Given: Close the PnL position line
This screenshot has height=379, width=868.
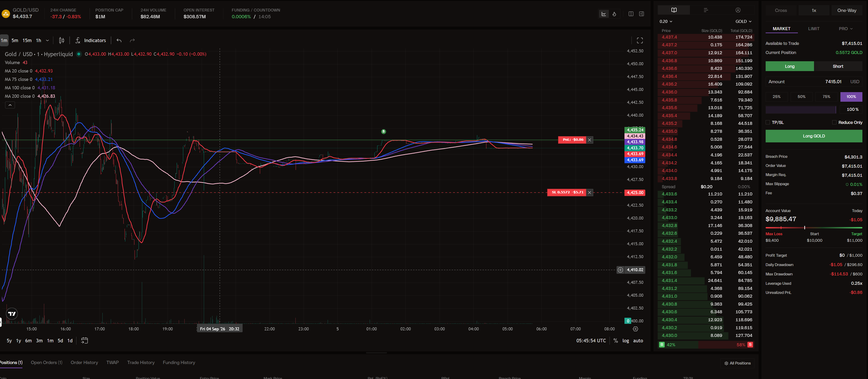Looking at the screenshot, I should 589,140.
